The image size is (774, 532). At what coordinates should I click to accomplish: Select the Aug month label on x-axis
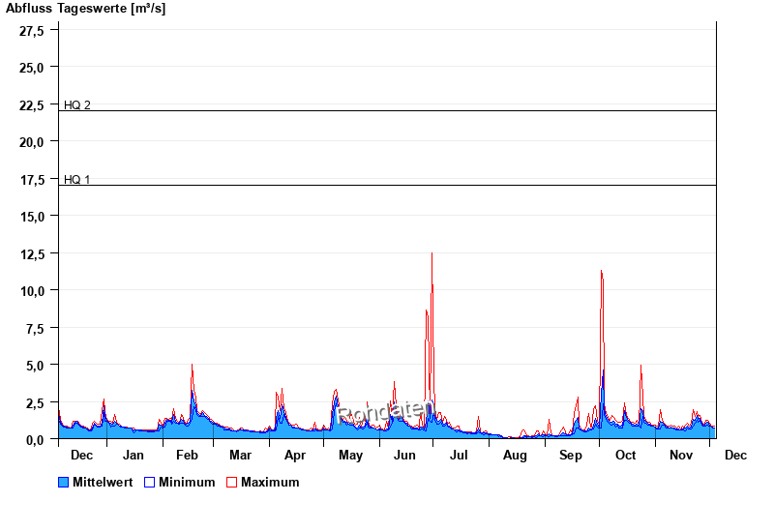515,455
